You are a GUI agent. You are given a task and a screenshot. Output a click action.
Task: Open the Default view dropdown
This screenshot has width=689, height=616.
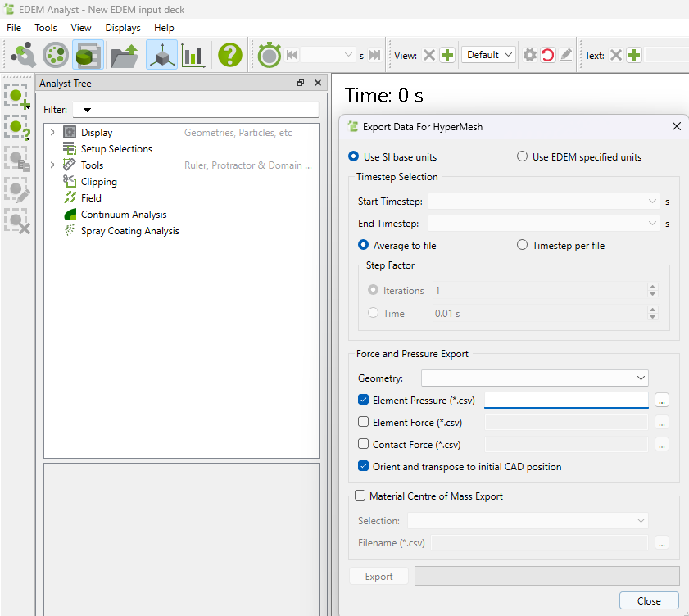coord(488,55)
